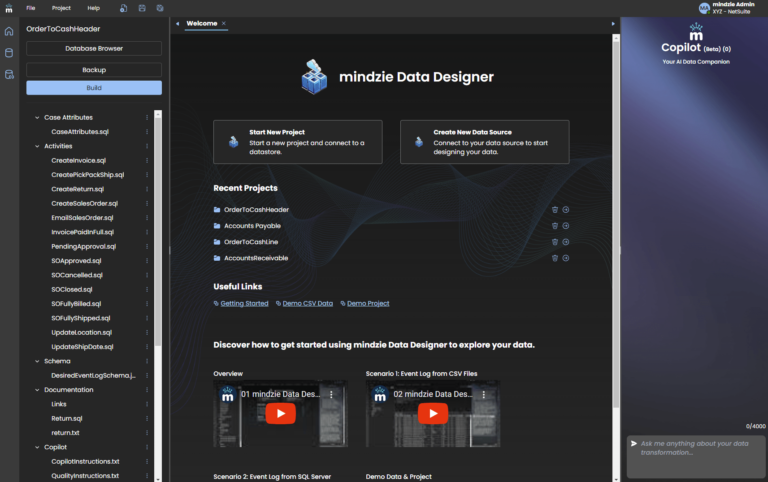Click the send arrow in the Copilot input box
This screenshot has height=482, width=768.
pyautogui.click(x=634, y=443)
